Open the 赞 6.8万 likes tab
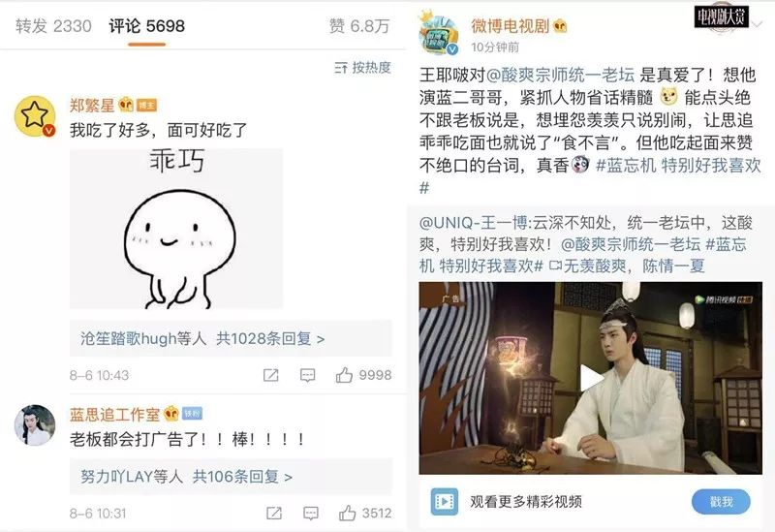The width and height of the screenshot is (775, 532). pos(359,26)
